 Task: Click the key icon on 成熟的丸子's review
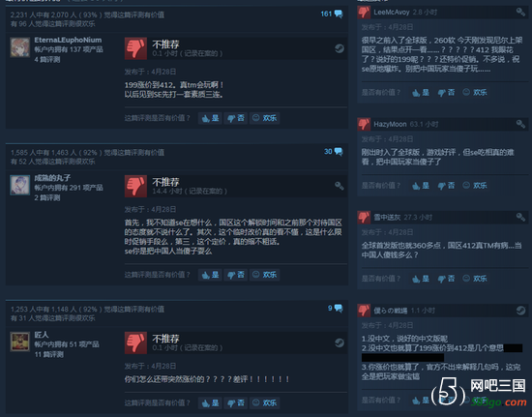tap(340, 186)
